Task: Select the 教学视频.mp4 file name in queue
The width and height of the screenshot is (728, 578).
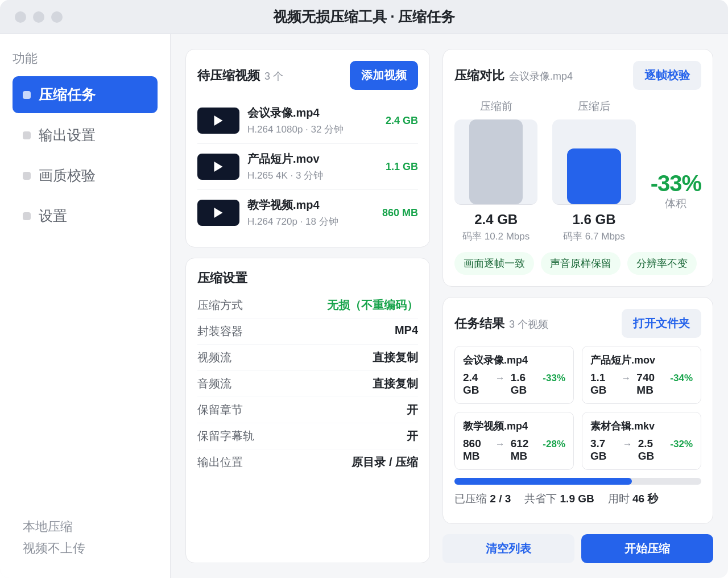Action: (283, 205)
